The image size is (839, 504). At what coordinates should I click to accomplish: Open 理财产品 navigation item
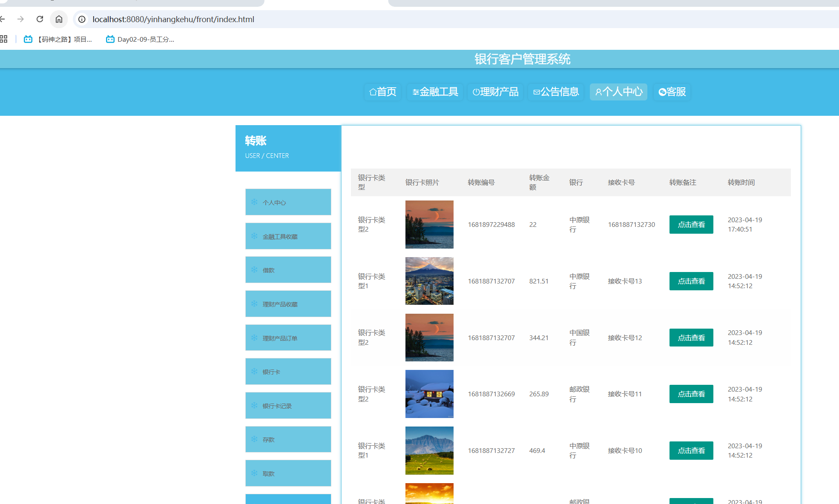495,92
